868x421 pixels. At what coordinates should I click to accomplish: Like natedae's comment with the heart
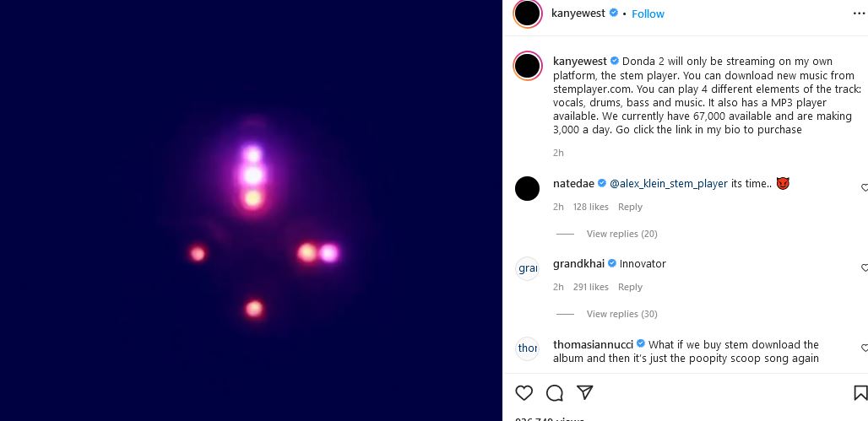pos(864,187)
